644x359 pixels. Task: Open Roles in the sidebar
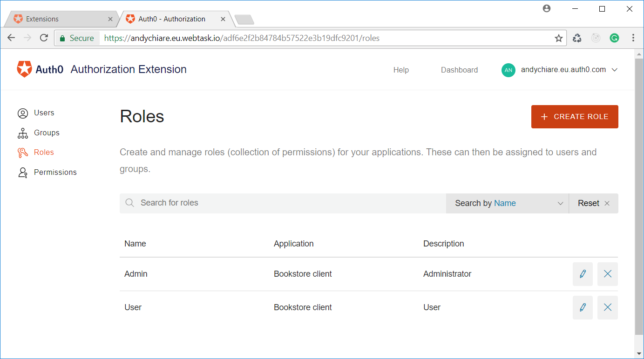tap(44, 153)
